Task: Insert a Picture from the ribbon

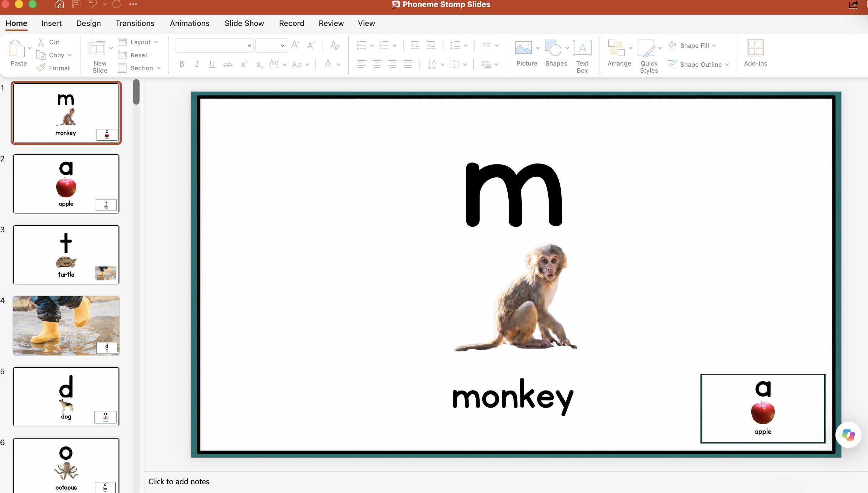Action: 523,48
